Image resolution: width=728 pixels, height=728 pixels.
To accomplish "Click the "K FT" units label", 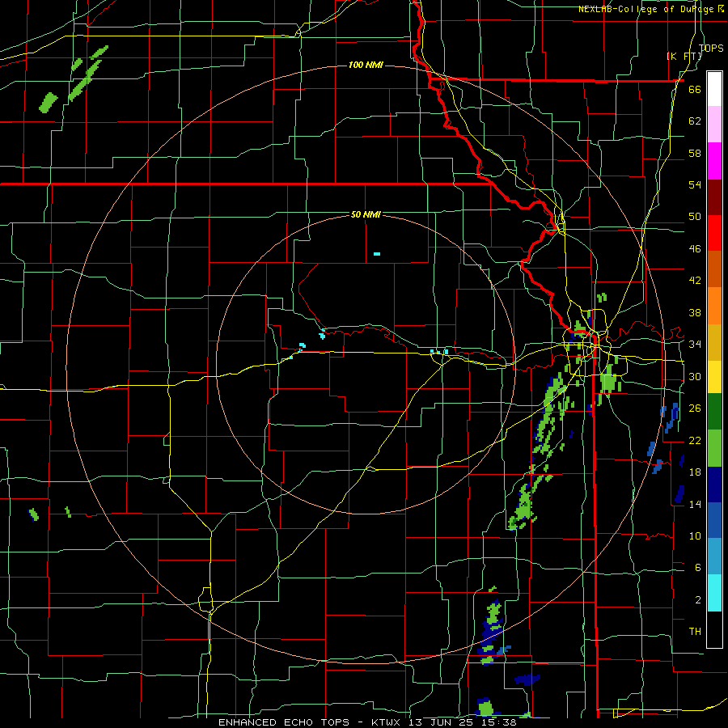I will pyautogui.click(x=686, y=57).
